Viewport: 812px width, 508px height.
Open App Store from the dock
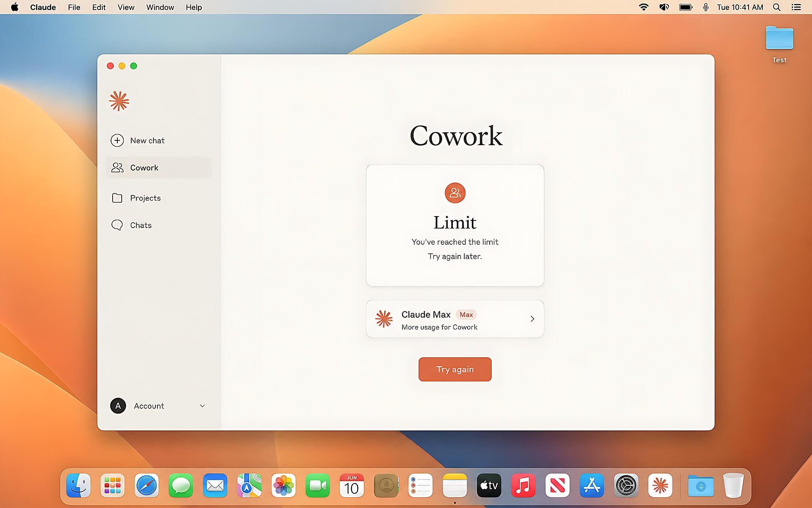pyautogui.click(x=592, y=485)
